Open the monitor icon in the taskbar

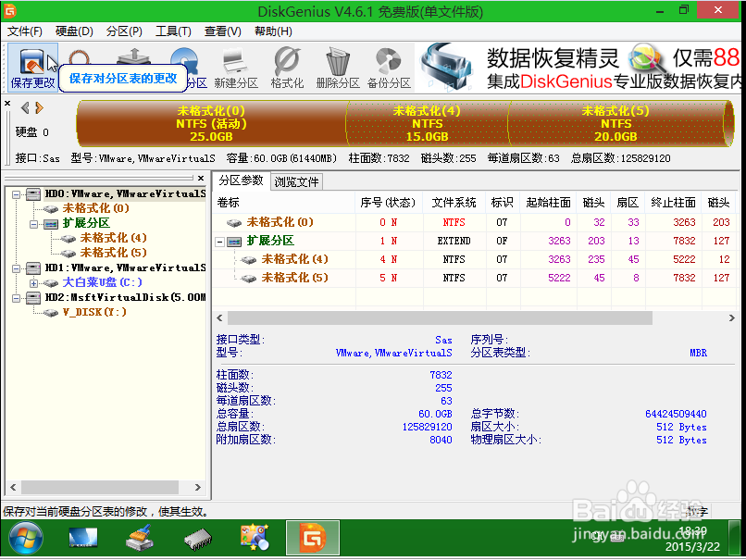pos(82,538)
